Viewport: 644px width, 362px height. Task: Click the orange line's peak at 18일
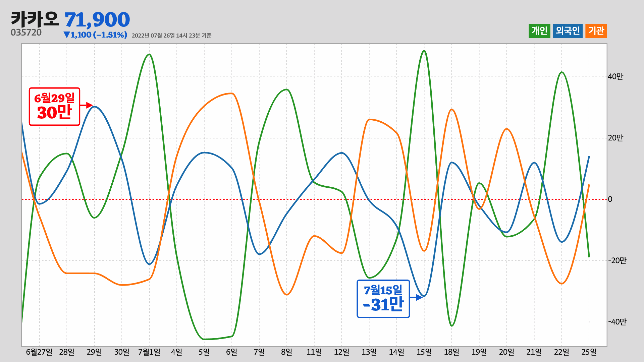click(452, 110)
